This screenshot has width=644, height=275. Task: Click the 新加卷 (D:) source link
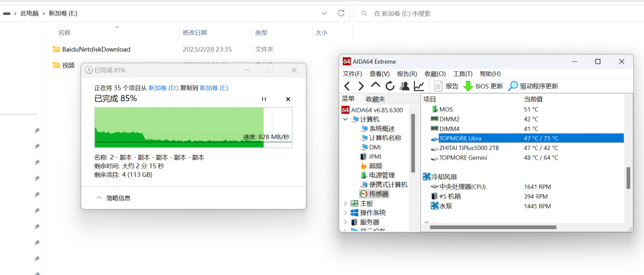pos(163,87)
